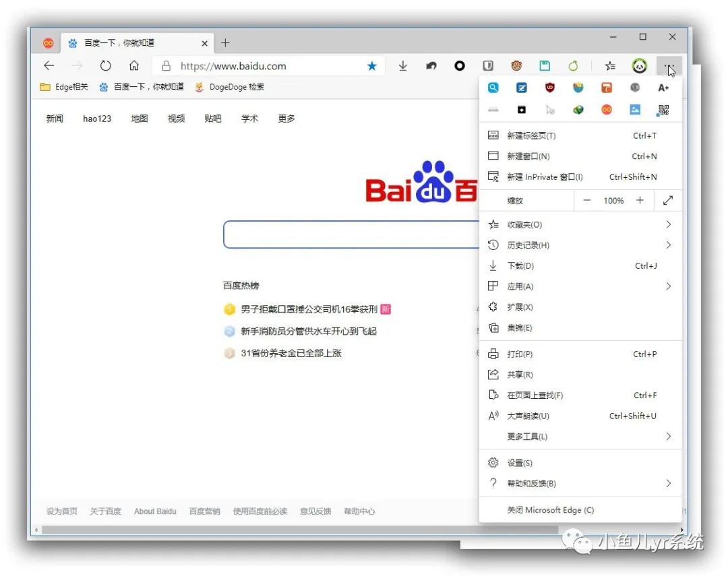Choose 打印(P) in the menu
Screen dimensions: 728x576
click(x=580, y=354)
